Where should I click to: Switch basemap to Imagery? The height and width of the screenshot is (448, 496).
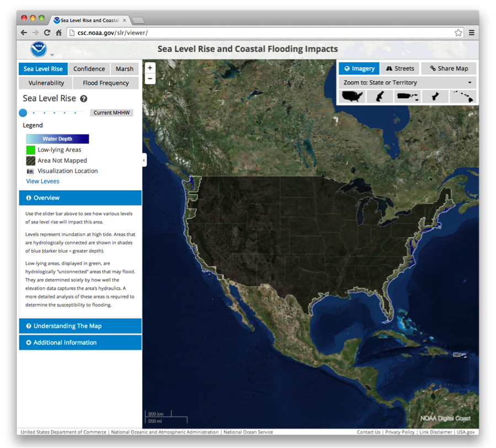tap(359, 68)
